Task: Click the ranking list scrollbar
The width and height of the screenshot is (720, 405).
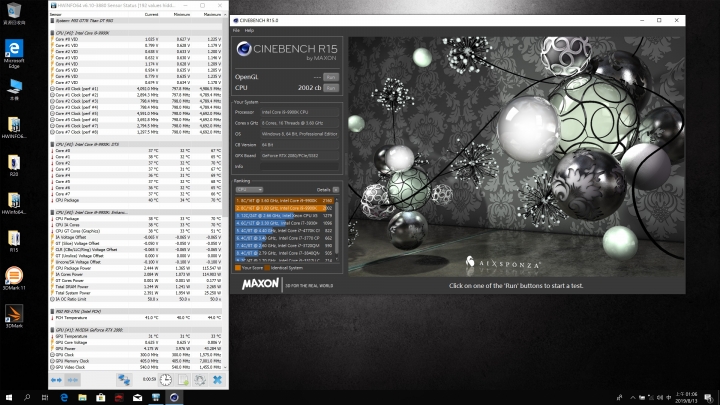Action: point(337,229)
